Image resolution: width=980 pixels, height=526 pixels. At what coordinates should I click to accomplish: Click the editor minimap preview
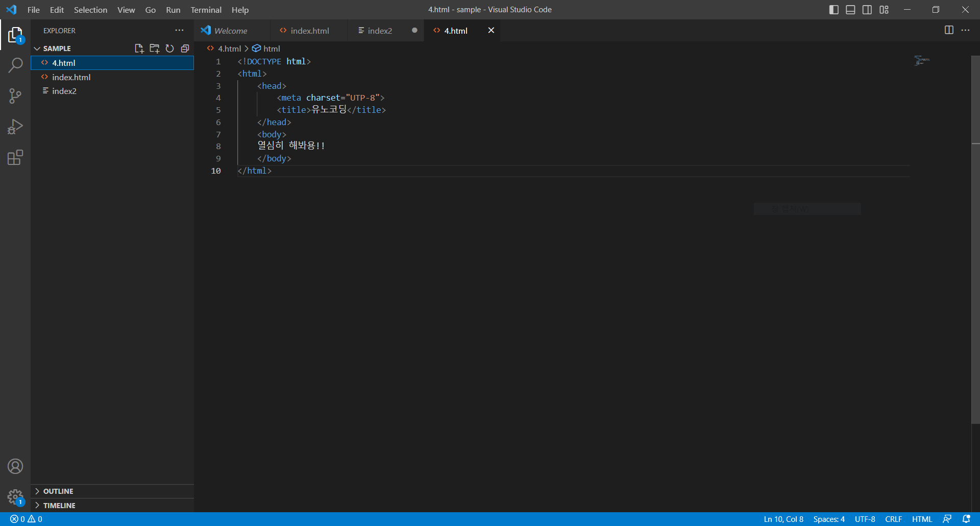pyautogui.click(x=922, y=61)
